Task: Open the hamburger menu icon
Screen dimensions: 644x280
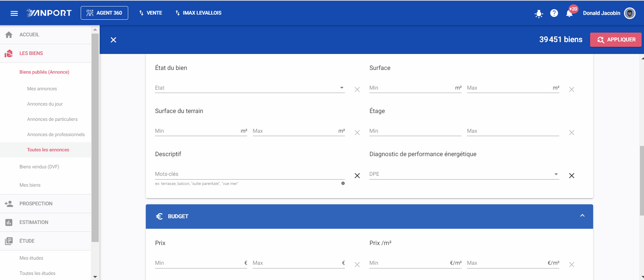Action: pyautogui.click(x=14, y=13)
